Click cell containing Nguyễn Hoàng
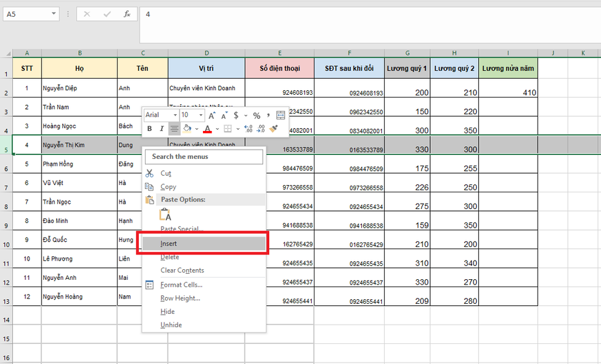This screenshot has height=364, width=601. (x=79, y=297)
